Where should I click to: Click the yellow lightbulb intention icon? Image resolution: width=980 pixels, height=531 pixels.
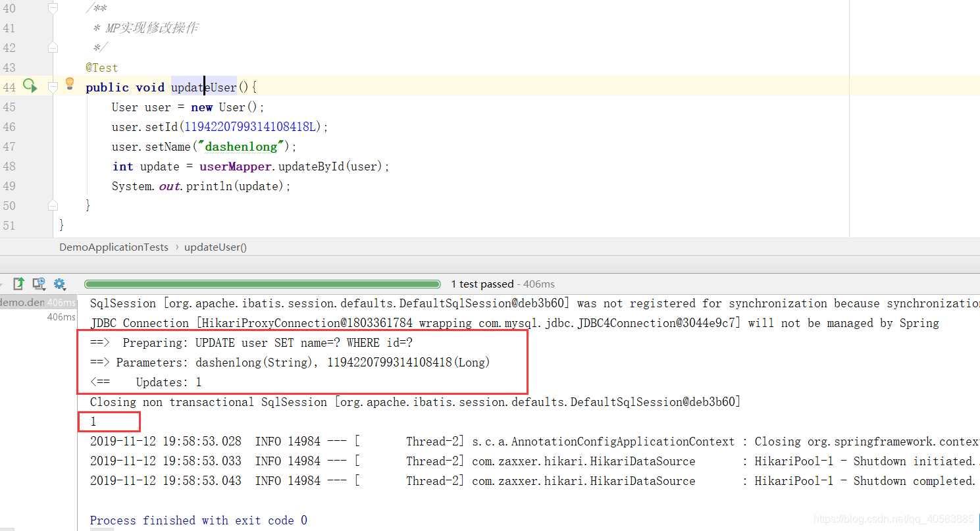pyautogui.click(x=70, y=84)
